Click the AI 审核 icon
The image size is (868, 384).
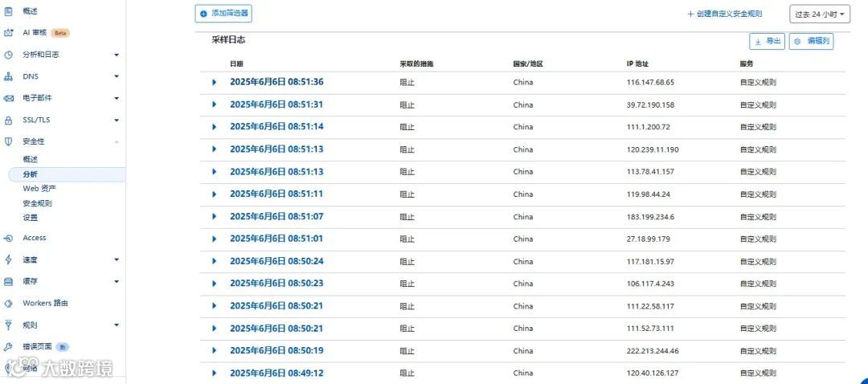coord(8,33)
